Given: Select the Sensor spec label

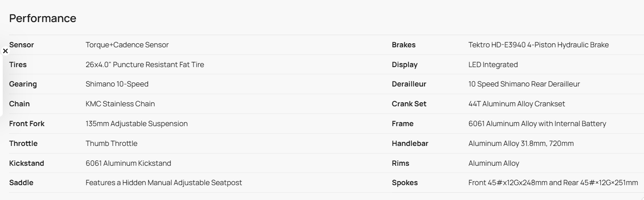Looking at the screenshot, I should [21, 45].
